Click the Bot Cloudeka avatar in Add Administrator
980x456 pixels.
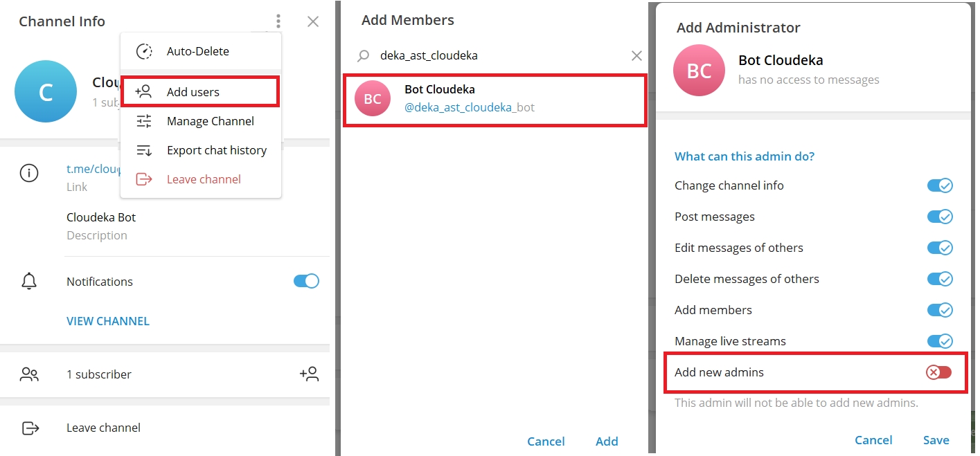[699, 71]
